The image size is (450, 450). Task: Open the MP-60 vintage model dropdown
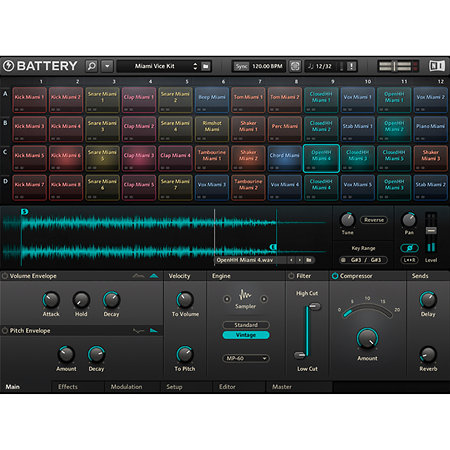coord(246,358)
